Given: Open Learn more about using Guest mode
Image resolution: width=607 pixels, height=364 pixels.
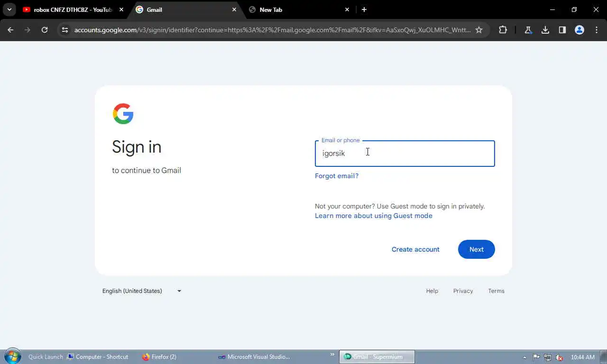Looking at the screenshot, I should click(x=374, y=216).
